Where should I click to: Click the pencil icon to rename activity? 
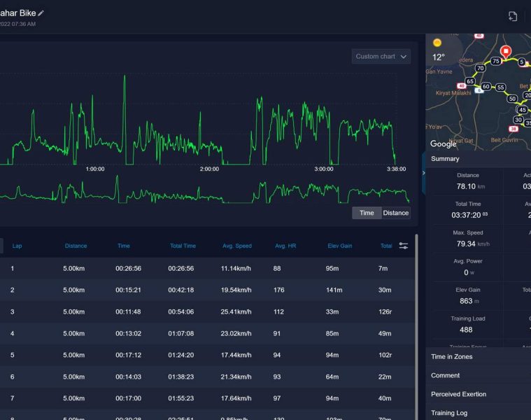[x=41, y=13]
